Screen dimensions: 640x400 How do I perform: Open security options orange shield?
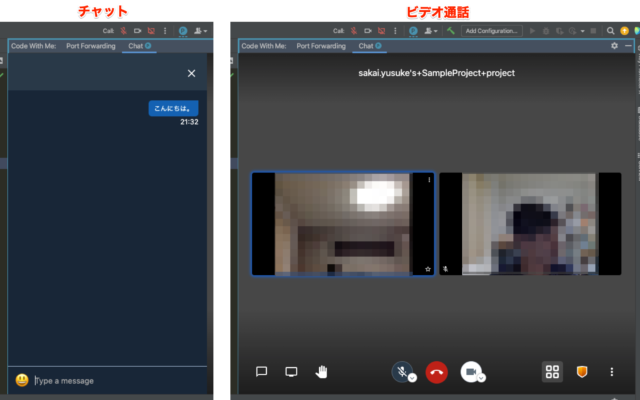582,372
